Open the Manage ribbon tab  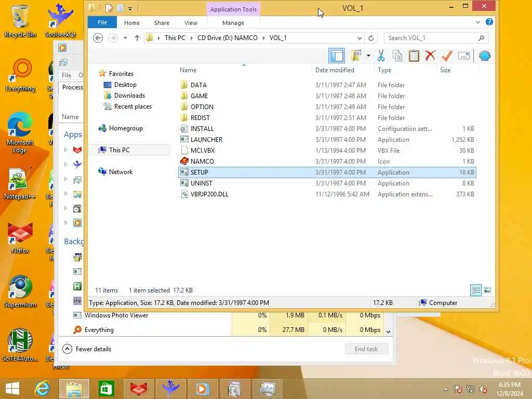click(x=233, y=23)
